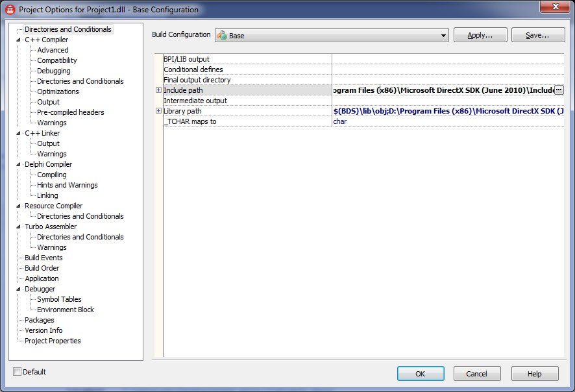Select Optimizations under C++ Compiler
The width and height of the screenshot is (575, 392).
pos(58,92)
